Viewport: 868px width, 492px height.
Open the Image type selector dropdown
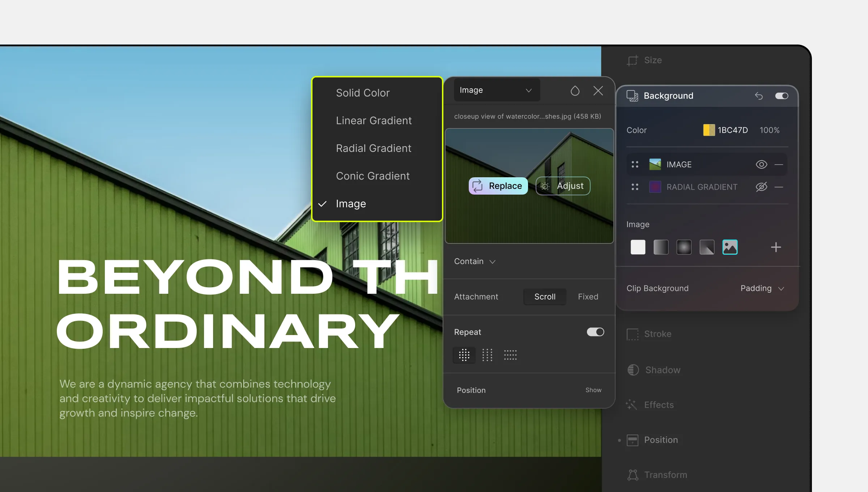coord(495,90)
